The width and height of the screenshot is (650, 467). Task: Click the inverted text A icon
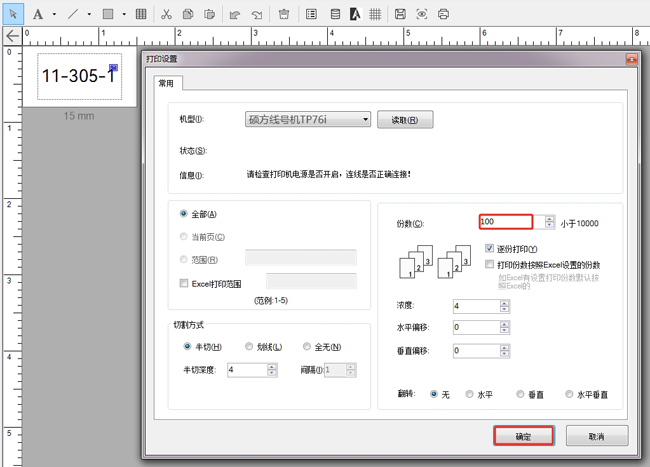click(355, 15)
